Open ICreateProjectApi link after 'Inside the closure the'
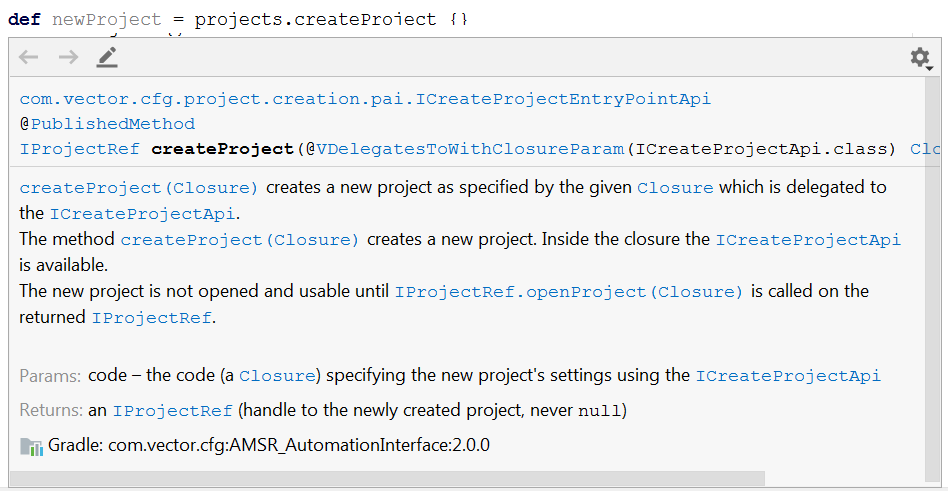Screen dimensions: 952x499 (808, 240)
